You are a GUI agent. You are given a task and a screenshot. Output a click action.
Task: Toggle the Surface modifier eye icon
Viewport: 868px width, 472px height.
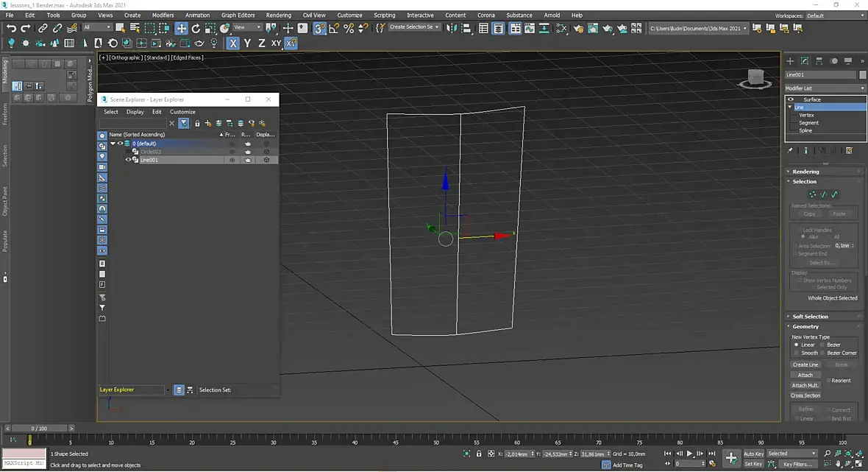click(791, 99)
